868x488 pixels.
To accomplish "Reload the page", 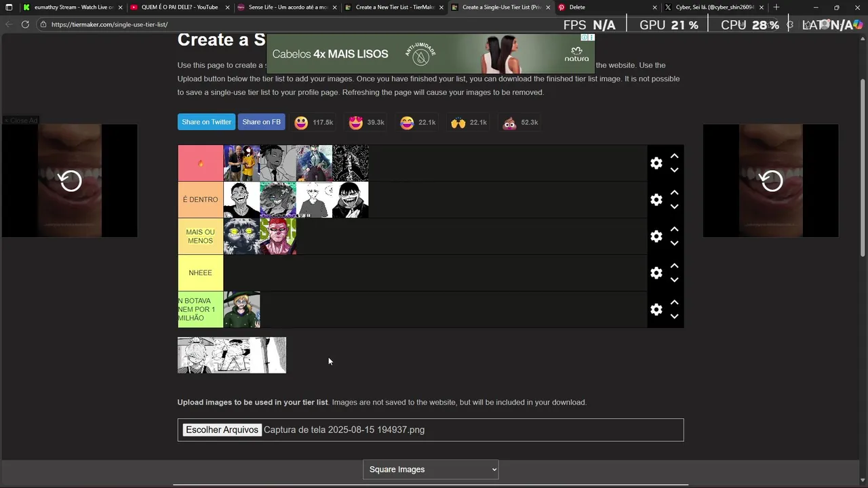I will coord(25,24).
